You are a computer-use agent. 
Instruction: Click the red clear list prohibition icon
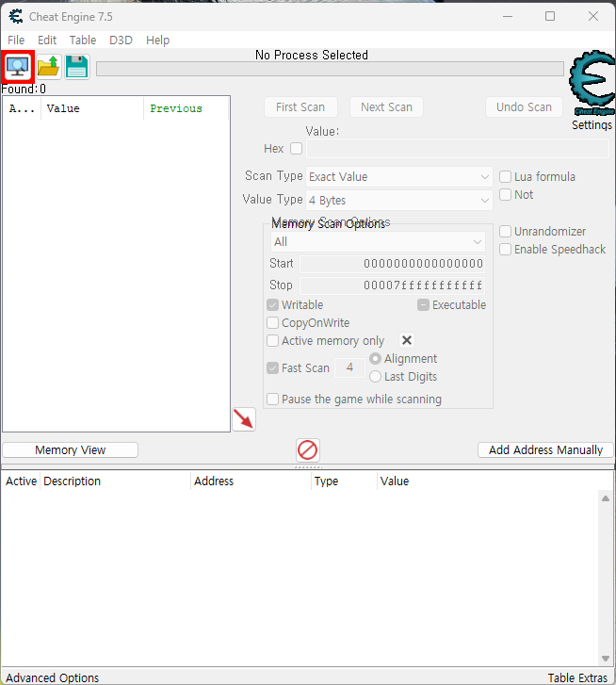click(x=308, y=450)
